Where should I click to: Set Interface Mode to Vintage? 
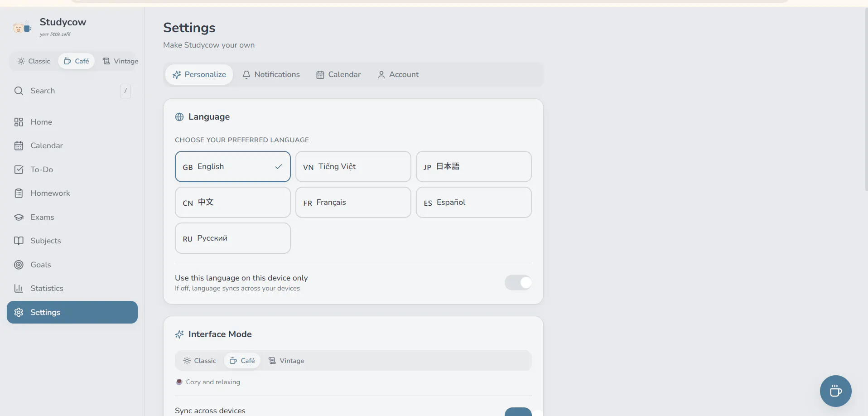286,361
